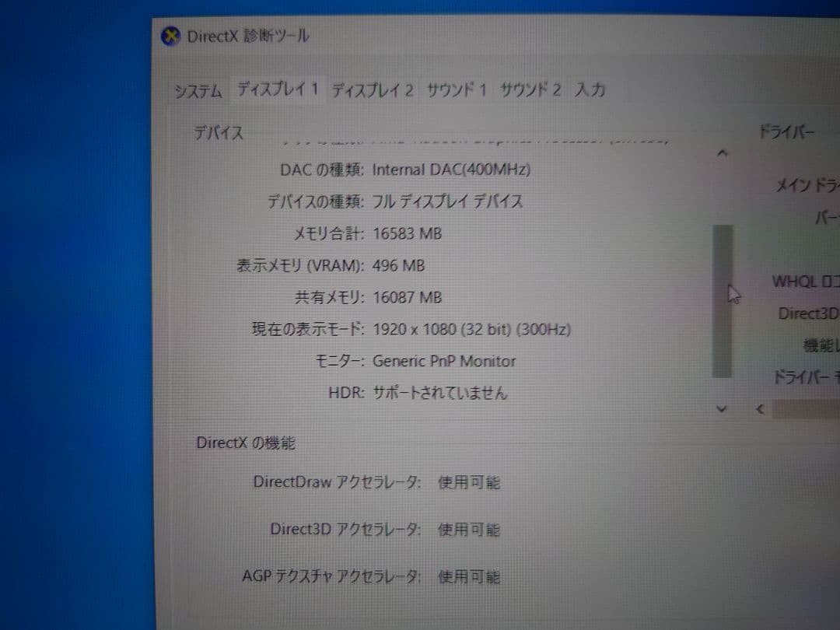This screenshot has height=630, width=840.
Task: Switch to the サウンド 2 tab
Action: pos(530,89)
